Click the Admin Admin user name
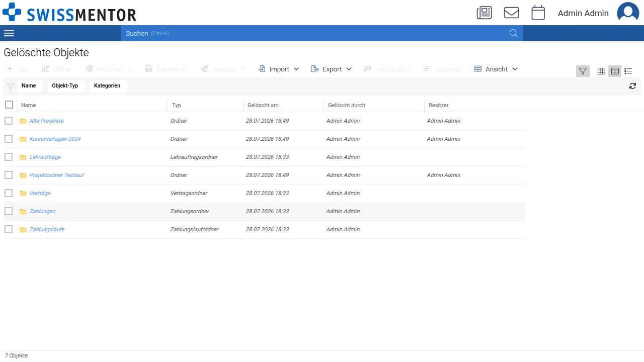 click(583, 13)
